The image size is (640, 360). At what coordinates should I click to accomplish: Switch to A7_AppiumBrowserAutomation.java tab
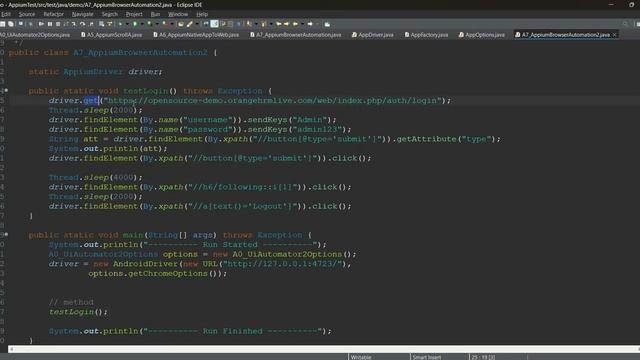coord(296,35)
